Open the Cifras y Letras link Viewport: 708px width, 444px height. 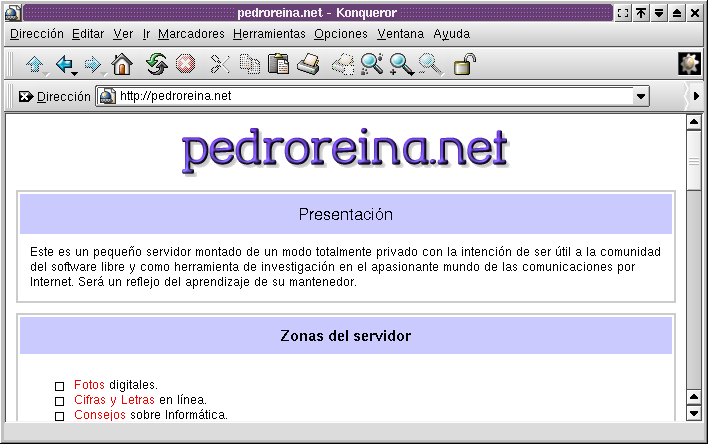pos(115,400)
